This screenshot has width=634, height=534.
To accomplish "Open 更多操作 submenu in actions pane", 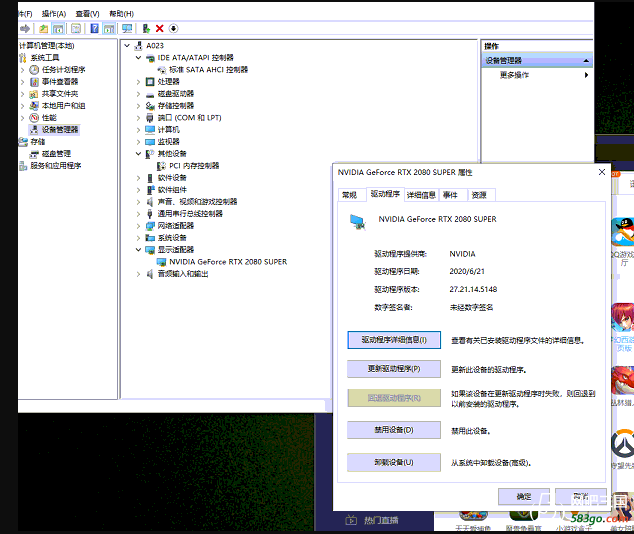I will click(x=537, y=75).
